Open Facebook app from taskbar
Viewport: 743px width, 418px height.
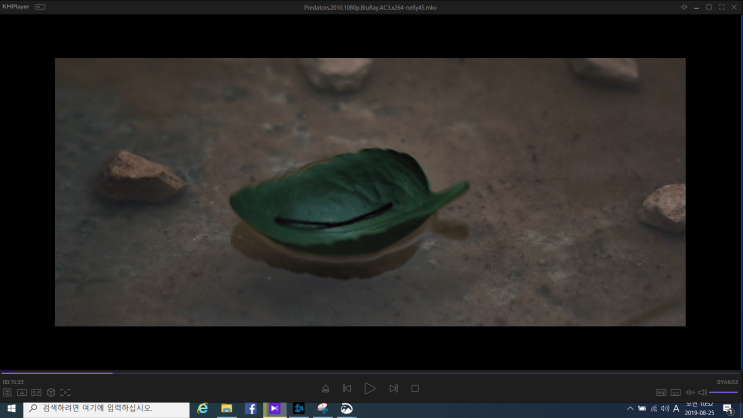coord(251,409)
